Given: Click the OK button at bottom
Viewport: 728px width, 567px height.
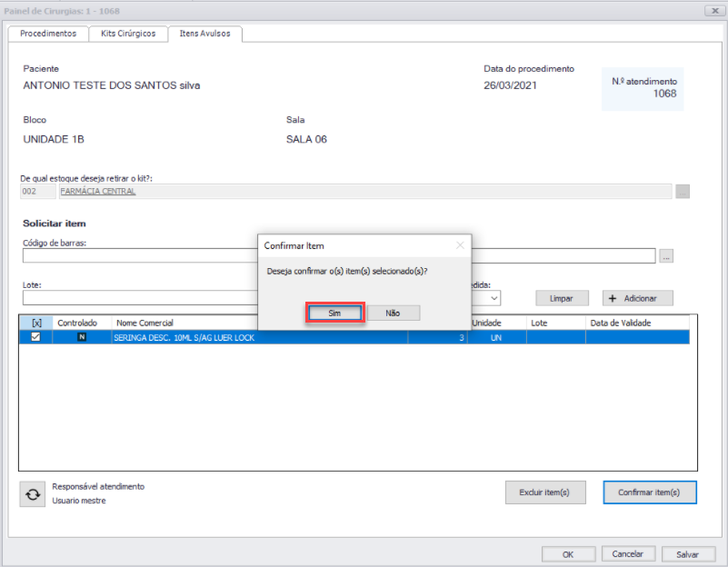Looking at the screenshot, I should tap(568, 554).
